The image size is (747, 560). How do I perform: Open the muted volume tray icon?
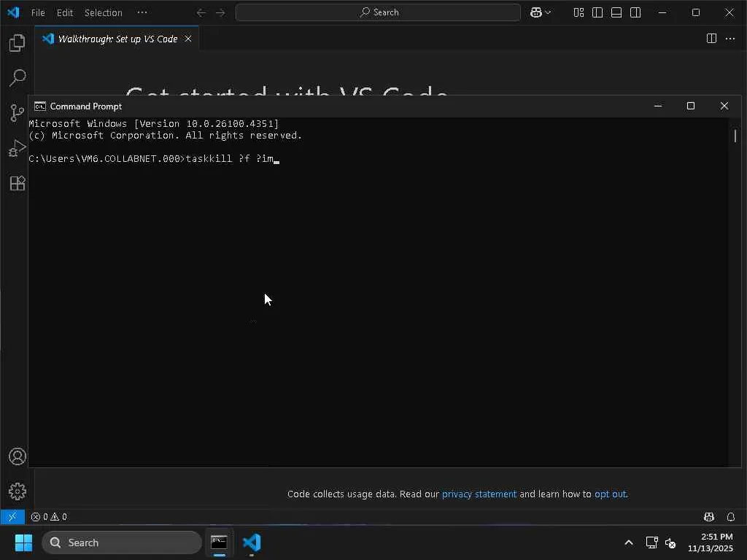click(x=670, y=542)
